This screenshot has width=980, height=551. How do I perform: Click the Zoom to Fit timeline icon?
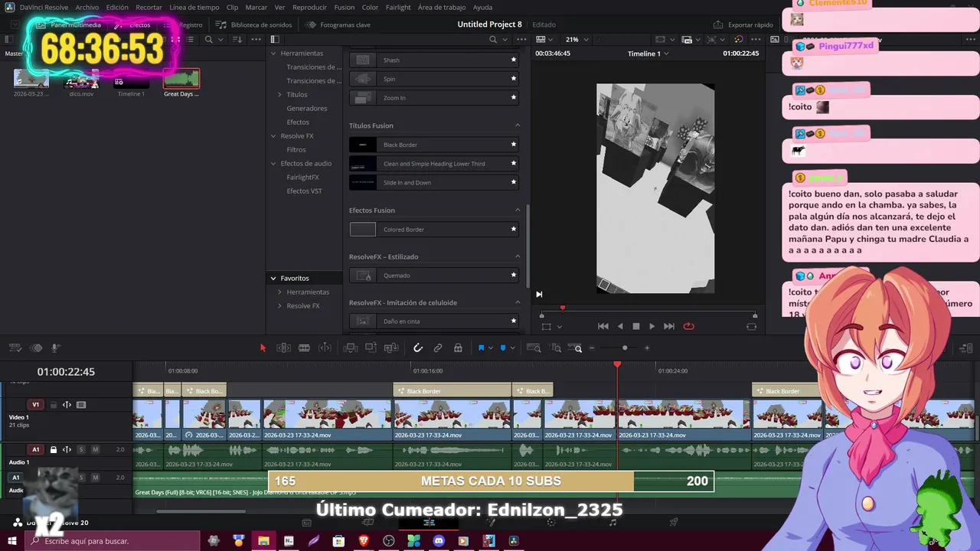pyautogui.click(x=534, y=348)
